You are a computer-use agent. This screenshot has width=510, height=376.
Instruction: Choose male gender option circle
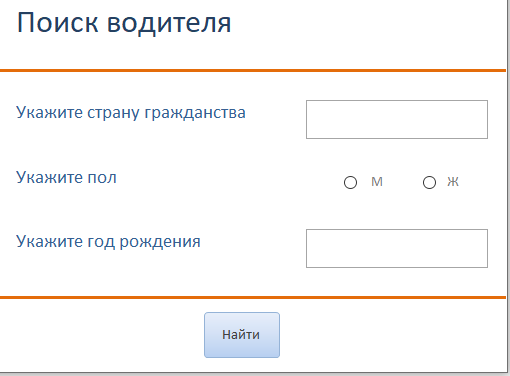[x=350, y=182]
